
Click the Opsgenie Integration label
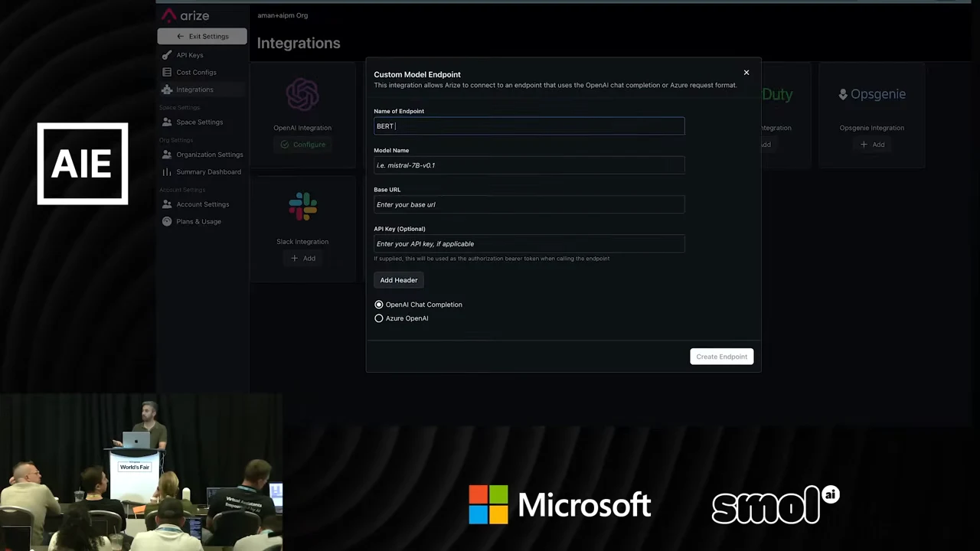[x=872, y=128]
